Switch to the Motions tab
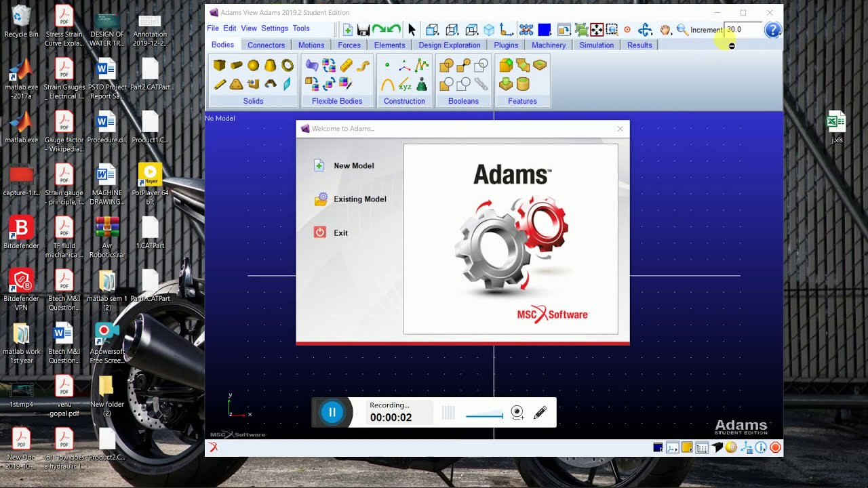 pos(311,45)
